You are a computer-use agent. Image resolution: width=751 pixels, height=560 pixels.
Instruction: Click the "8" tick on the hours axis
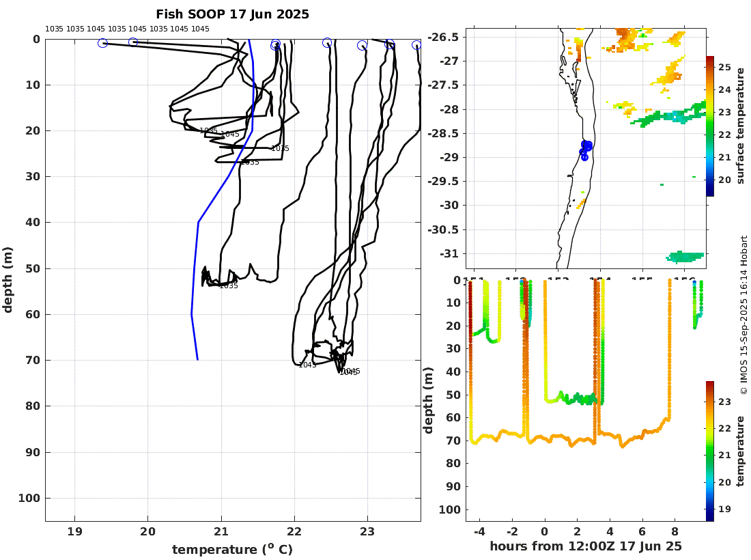pyautogui.click(x=675, y=531)
